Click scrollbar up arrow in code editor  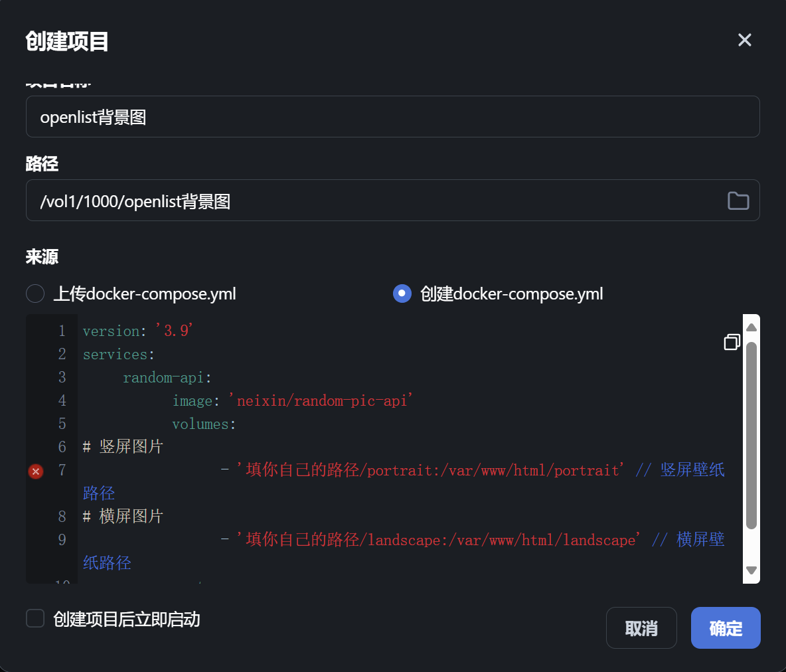pyautogui.click(x=751, y=327)
